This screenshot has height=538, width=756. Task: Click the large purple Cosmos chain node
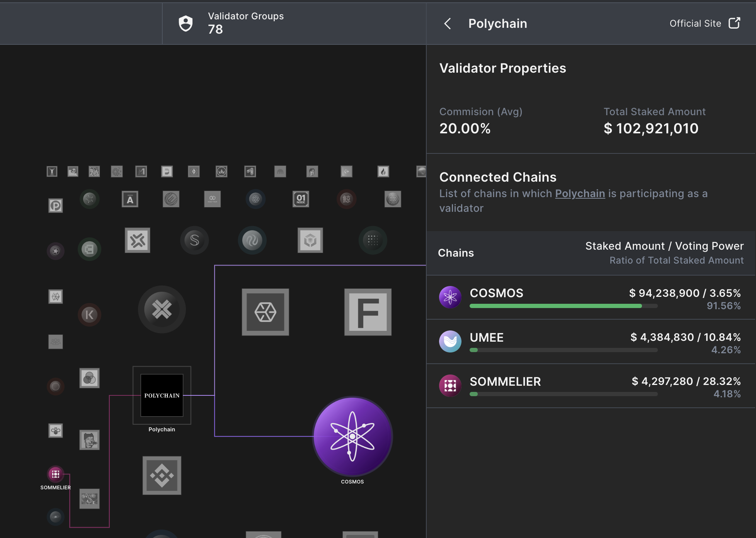352,436
